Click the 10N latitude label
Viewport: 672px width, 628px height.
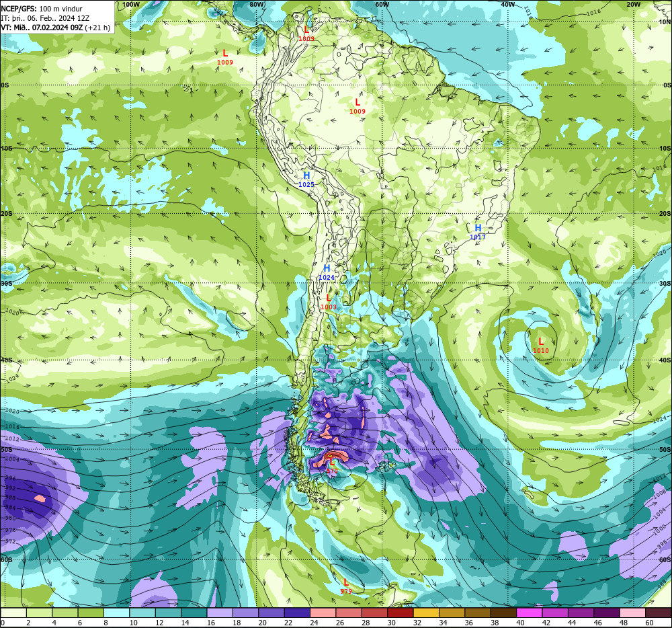click(665, 22)
